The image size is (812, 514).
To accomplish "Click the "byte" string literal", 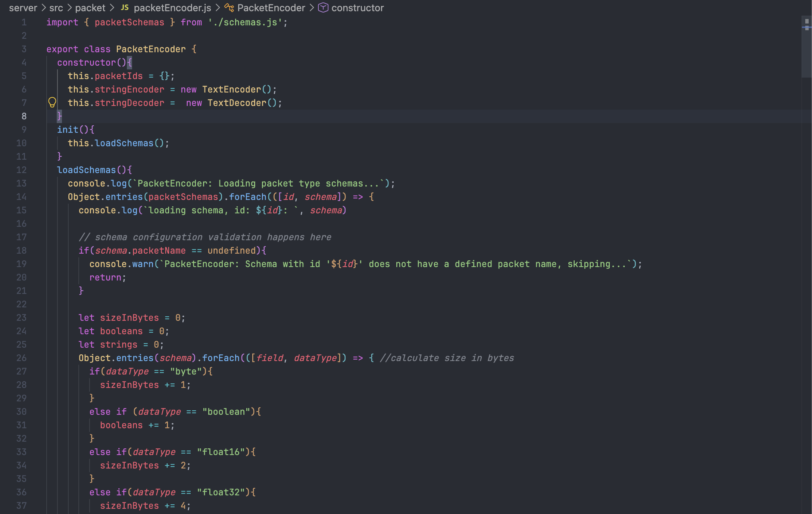I will (186, 372).
